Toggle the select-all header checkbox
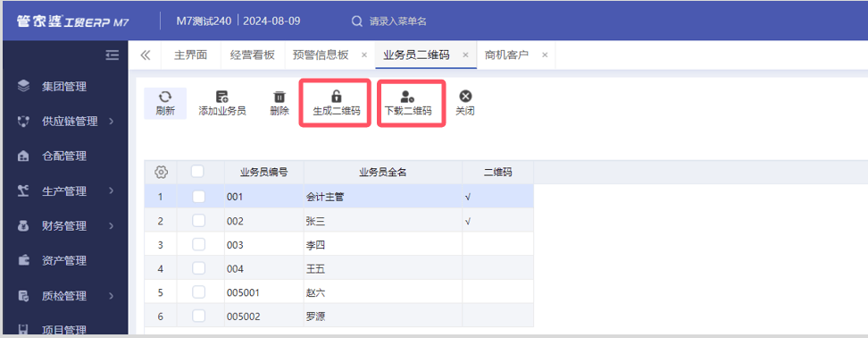 pos(197,172)
